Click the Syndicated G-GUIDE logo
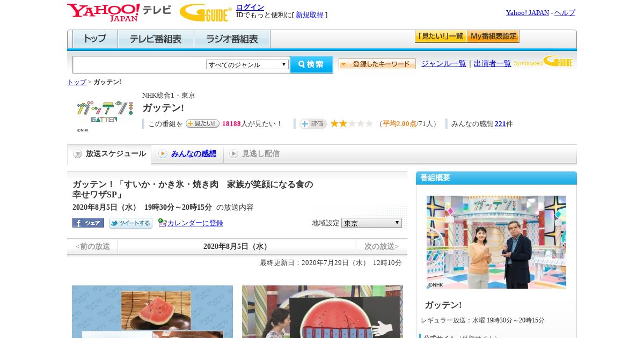 click(x=543, y=61)
